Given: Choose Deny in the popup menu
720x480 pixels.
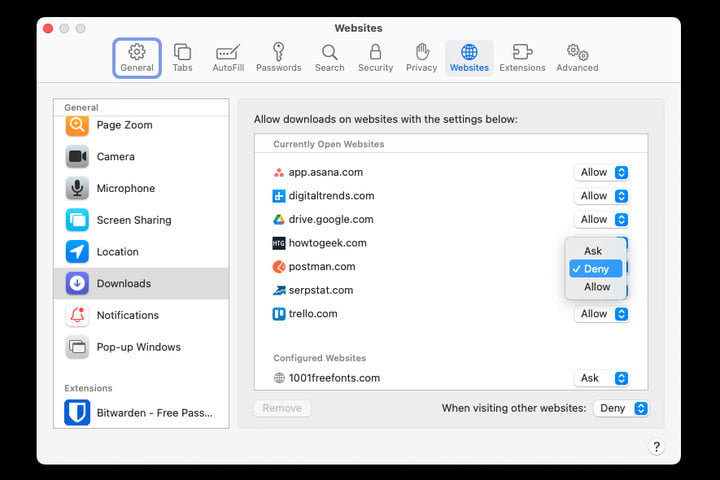Looking at the screenshot, I should pos(596,269).
